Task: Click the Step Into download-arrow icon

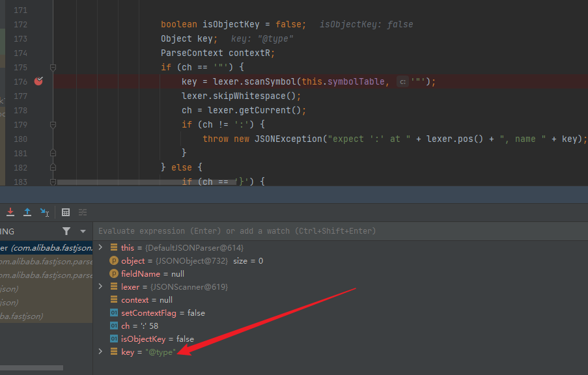Action: click(10, 212)
